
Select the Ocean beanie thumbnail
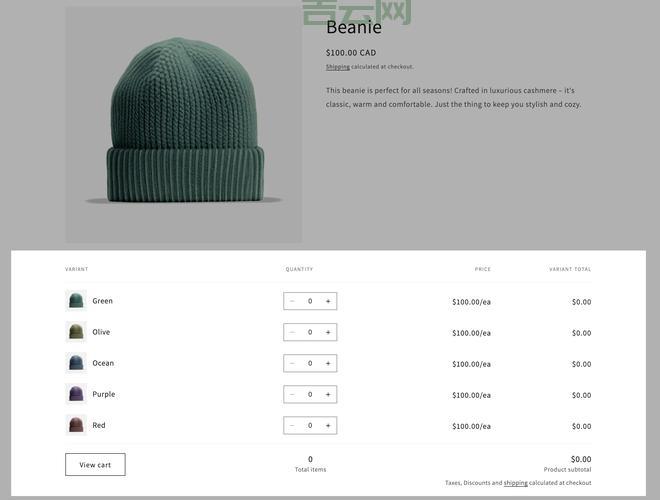pyautogui.click(x=76, y=363)
